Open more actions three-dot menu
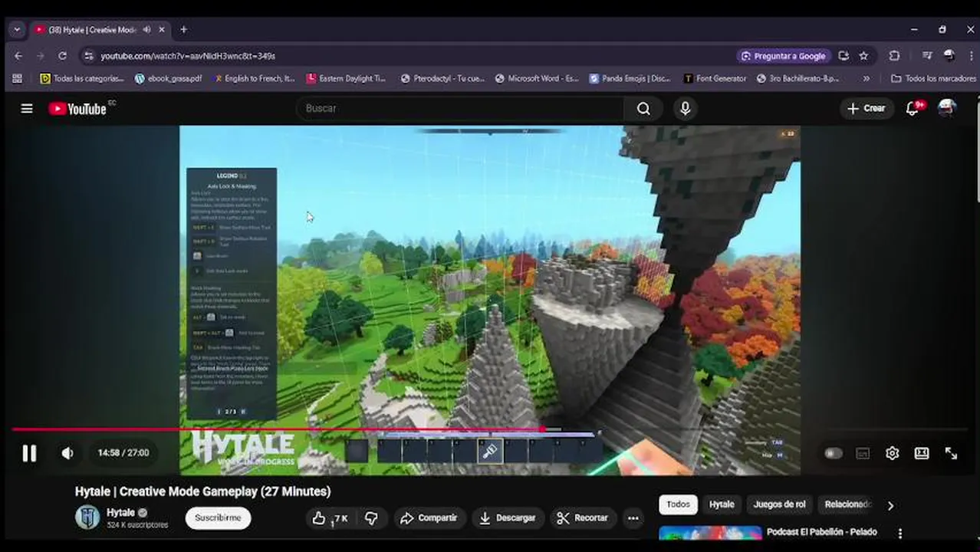980x552 pixels. click(633, 518)
